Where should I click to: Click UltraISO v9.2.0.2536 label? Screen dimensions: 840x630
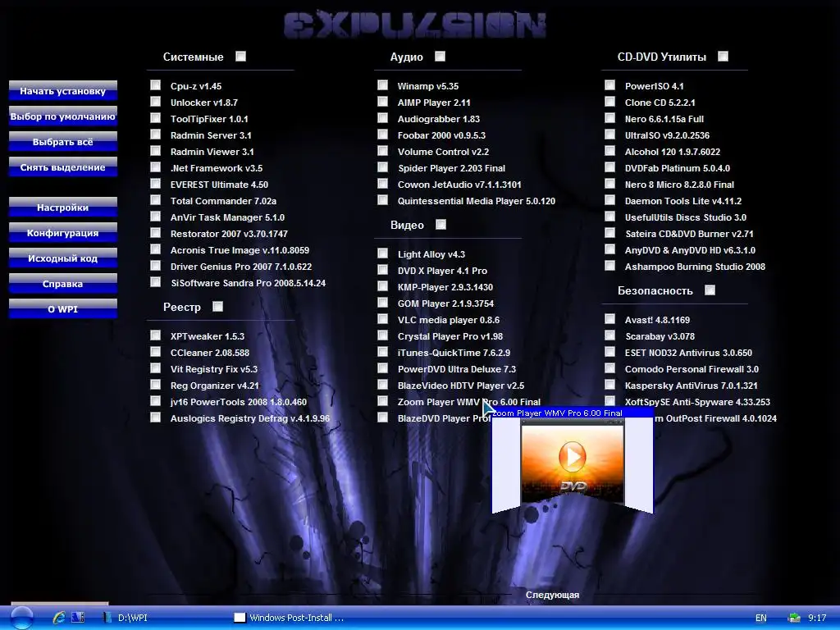(x=667, y=135)
